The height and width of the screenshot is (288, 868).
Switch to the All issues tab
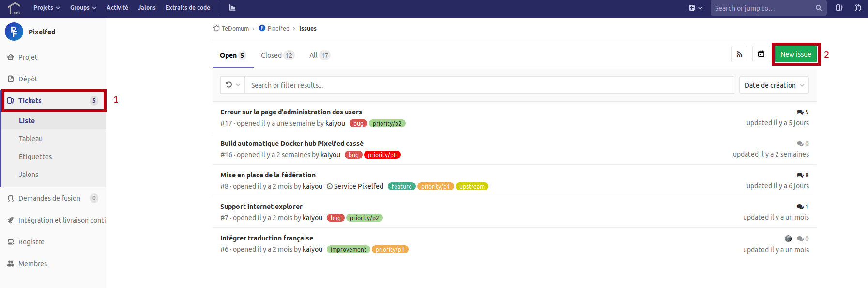(319, 55)
